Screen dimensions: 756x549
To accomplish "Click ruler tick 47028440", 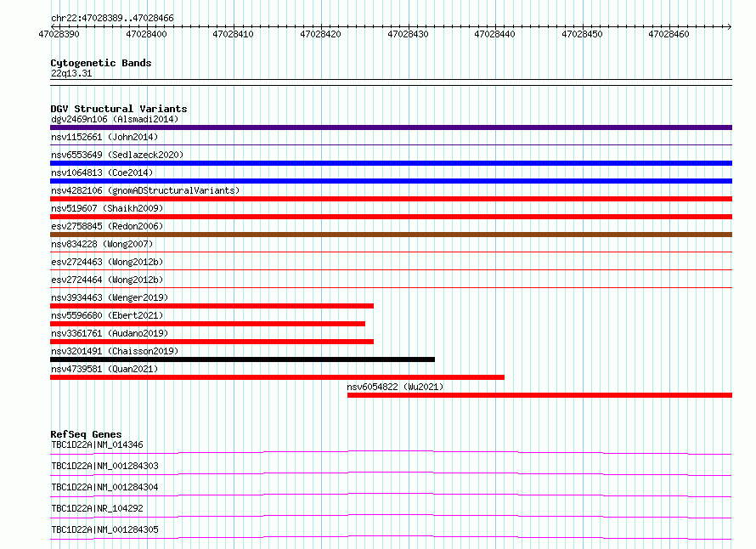I will (x=494, y=34).
